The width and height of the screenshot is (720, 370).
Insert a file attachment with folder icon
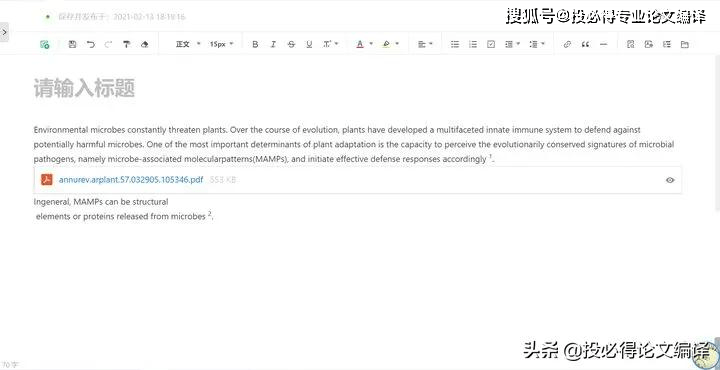pos(685,45)
